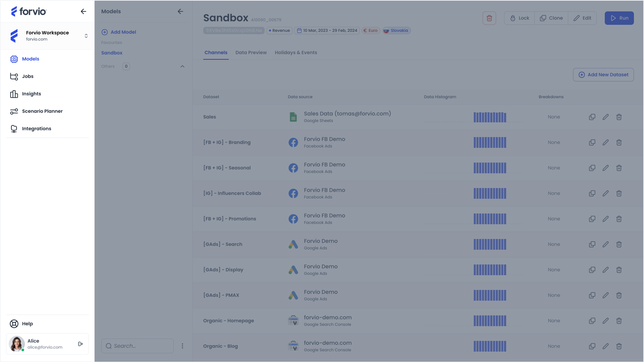Delete the [FB + IG] - Promotions dataset
The width and height of the screenshot is (644, 362).
point(619,219)
